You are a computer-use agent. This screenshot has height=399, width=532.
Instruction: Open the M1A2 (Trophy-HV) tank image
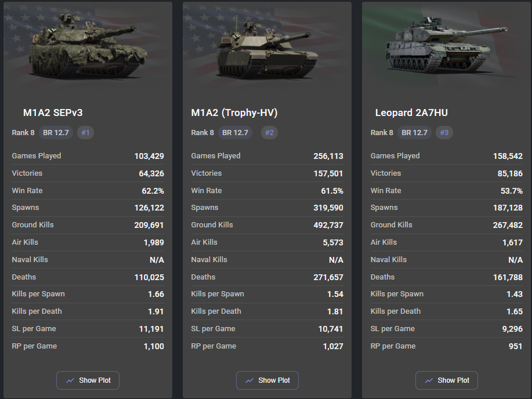click(x=267, y=50)
